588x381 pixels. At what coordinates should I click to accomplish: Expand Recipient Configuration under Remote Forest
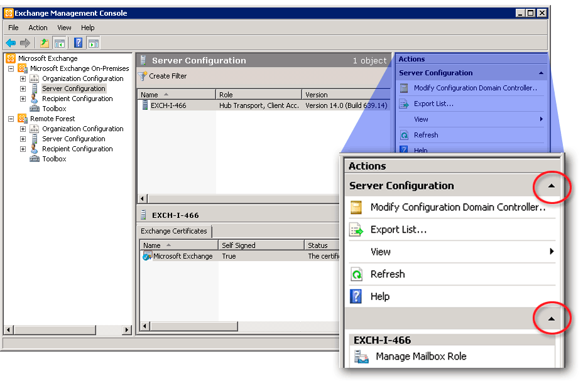tap(23, 149)
